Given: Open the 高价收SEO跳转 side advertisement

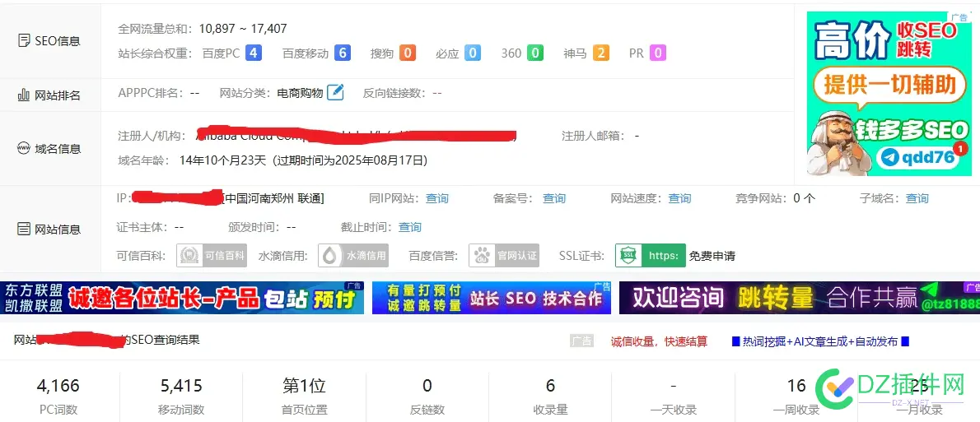Looking at the screenshot, I should [890, 94].
